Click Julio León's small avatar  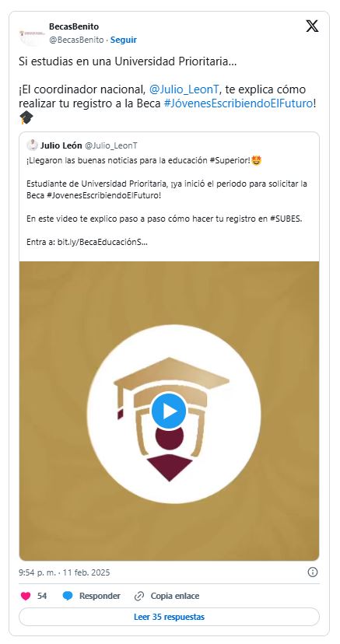click(x=32, y=145)
